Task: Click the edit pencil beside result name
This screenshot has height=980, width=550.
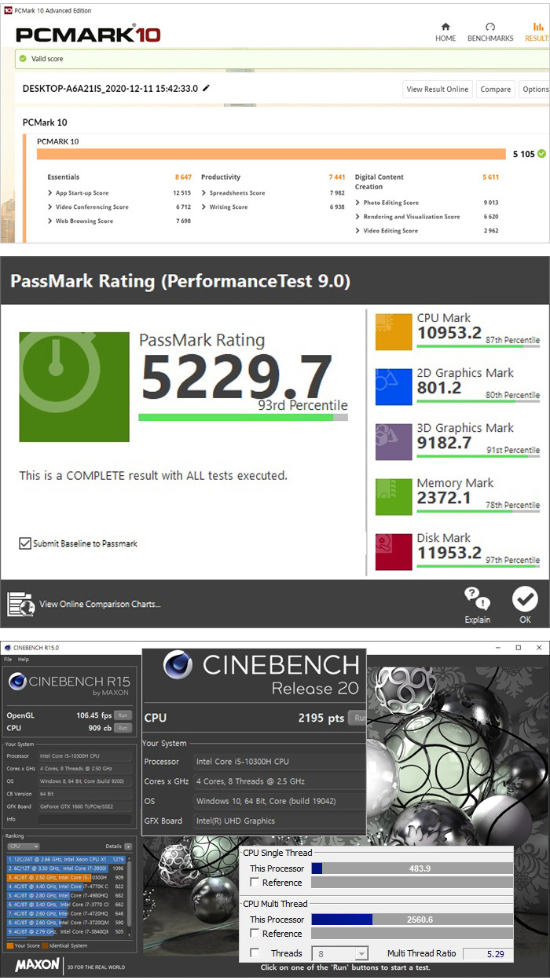Action: tap(206, 88)
